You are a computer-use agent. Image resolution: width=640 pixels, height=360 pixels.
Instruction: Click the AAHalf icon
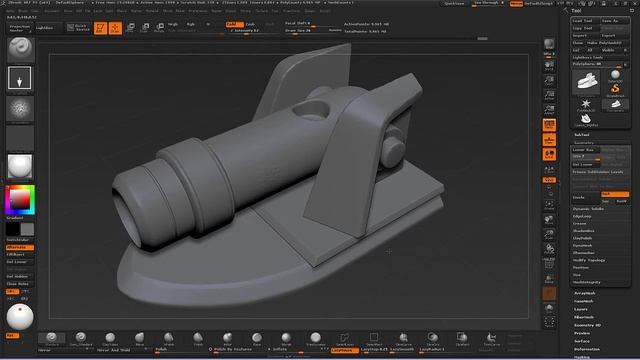(x=549, y=109)
